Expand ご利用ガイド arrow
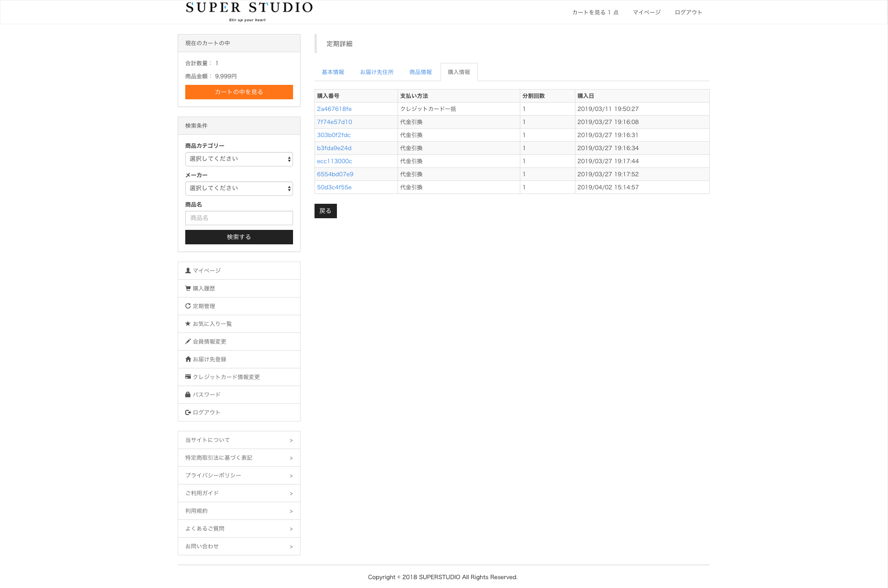This screenshot has width=888, height=588. pyautogui.click(x=291, y=493)
